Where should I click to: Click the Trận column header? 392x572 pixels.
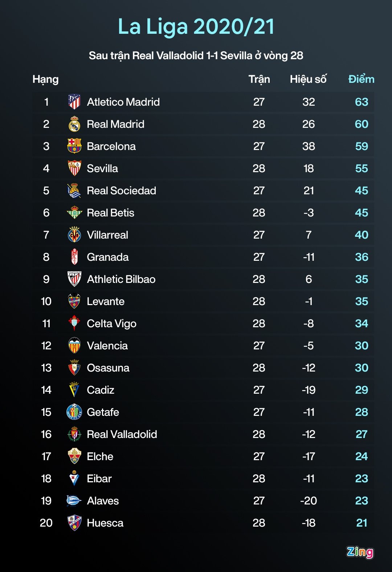click(259, 79)
